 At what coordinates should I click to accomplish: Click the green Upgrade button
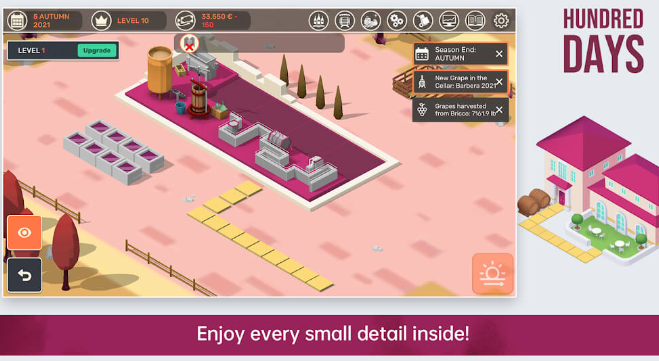point(97,50)
